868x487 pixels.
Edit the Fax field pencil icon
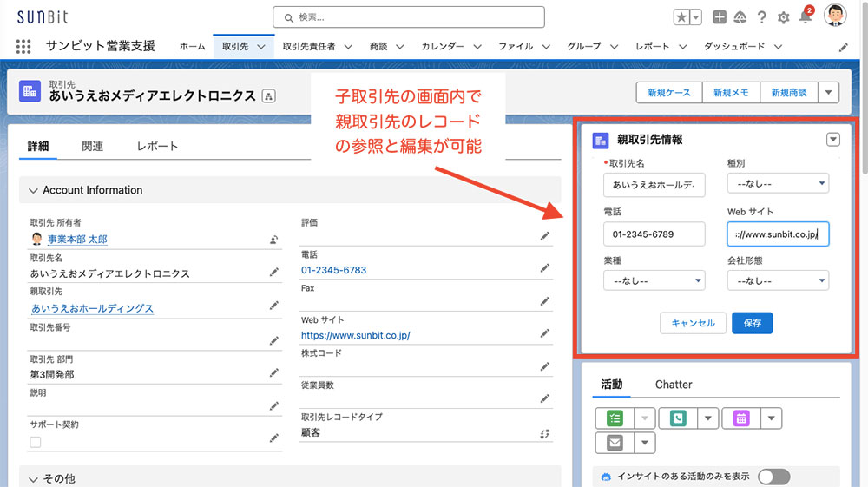(x=545, y=301)
